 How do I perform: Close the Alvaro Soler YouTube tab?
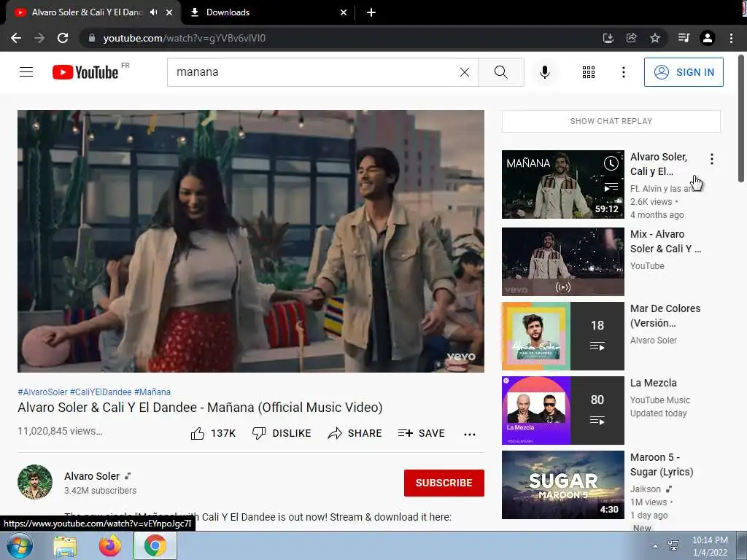click(169, 12)
